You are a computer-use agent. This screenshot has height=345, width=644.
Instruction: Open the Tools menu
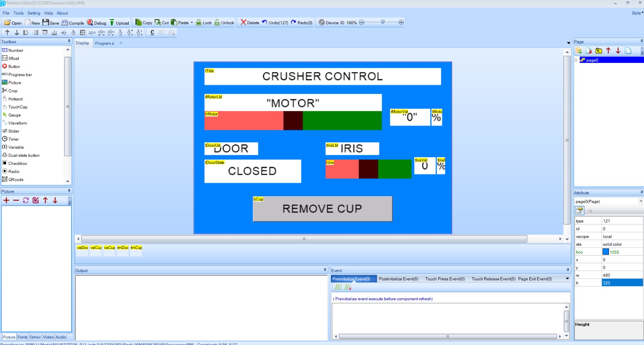(x=19, y=13)
